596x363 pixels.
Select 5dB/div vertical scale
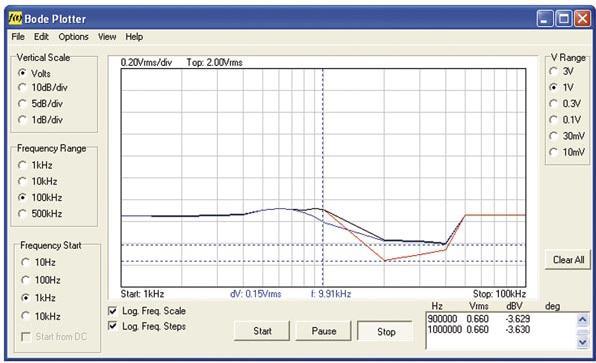22,103
